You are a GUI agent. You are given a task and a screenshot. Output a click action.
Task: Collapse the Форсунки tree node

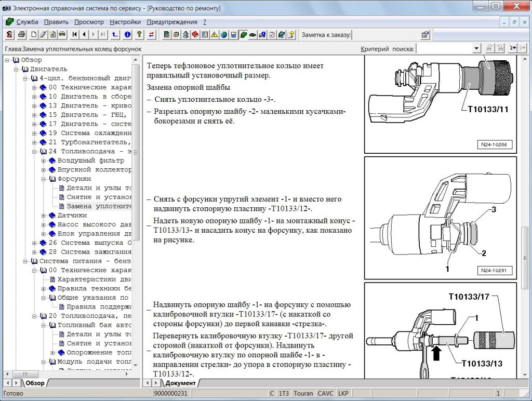click(44, 179)
